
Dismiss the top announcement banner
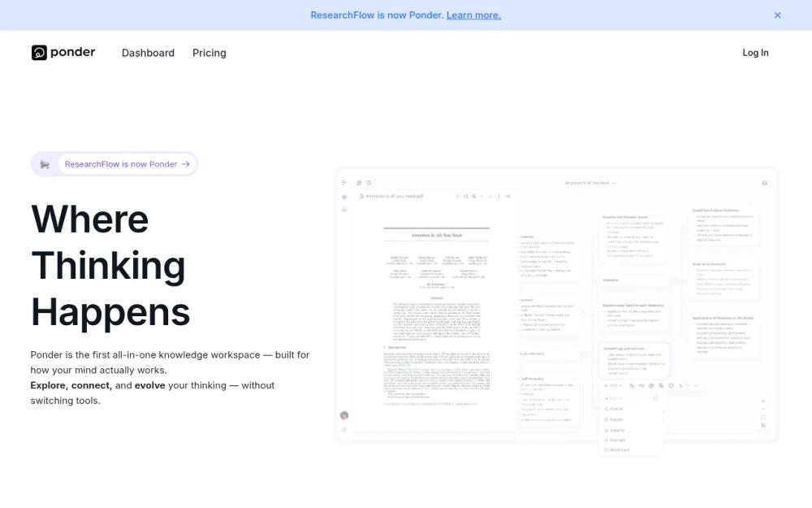(777, 15)
